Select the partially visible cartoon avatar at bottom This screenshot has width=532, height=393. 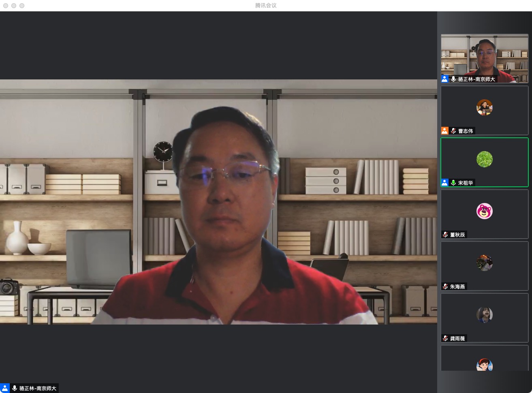tap(485, 365)
